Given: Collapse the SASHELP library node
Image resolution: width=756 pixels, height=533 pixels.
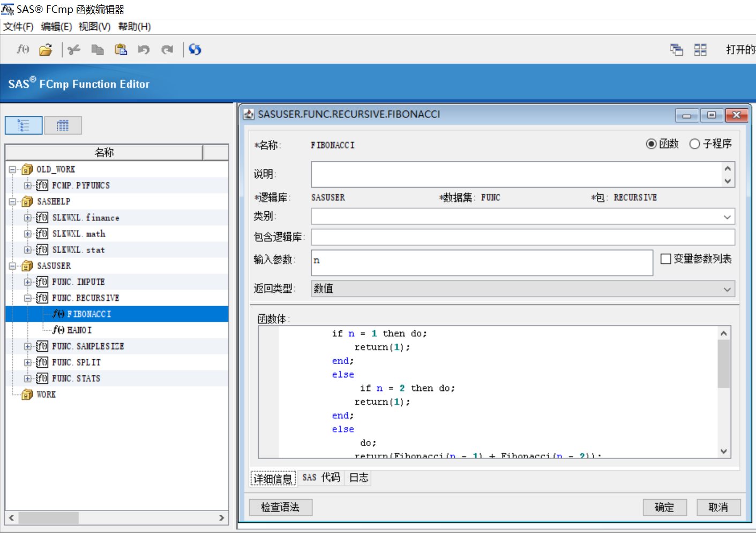Looking at the screenshot, I should (12, 202).
